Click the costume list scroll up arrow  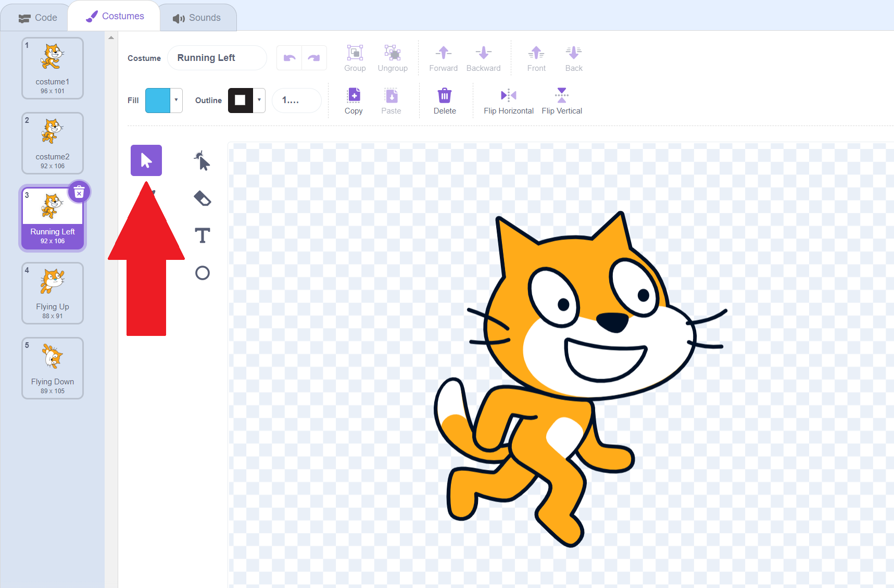click(111, 37)
